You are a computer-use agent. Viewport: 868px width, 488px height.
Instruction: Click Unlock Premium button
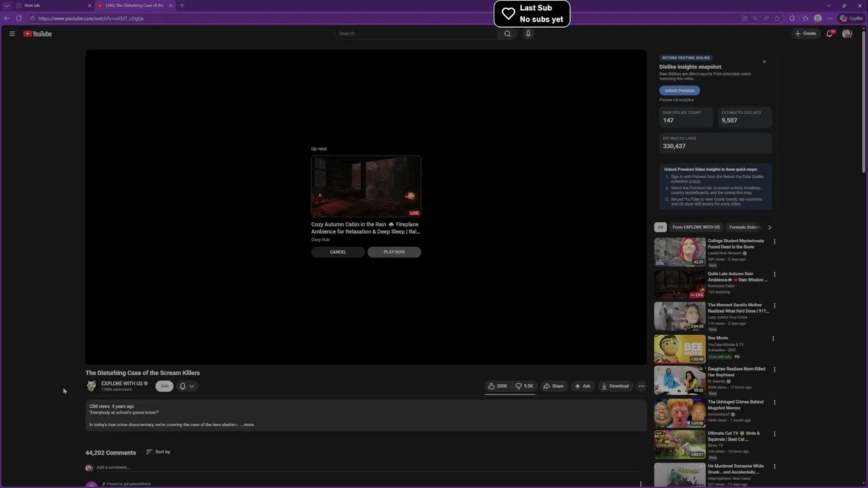679,90
